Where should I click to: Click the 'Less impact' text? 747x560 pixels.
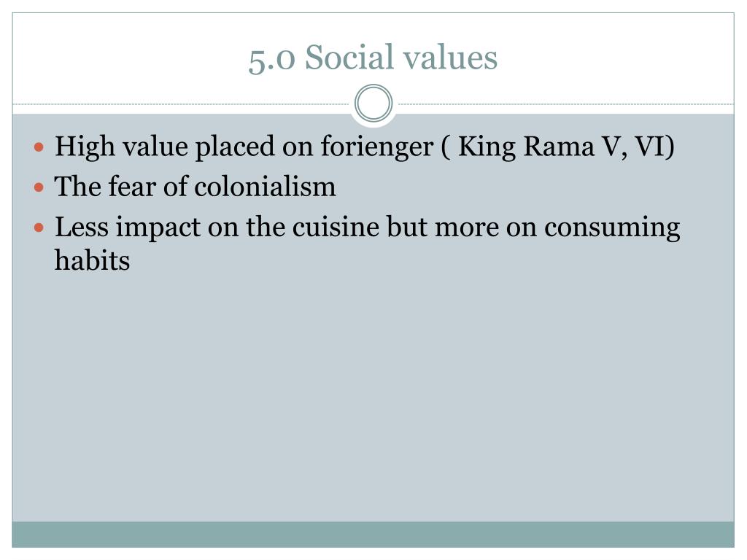[x=127, y=227]
